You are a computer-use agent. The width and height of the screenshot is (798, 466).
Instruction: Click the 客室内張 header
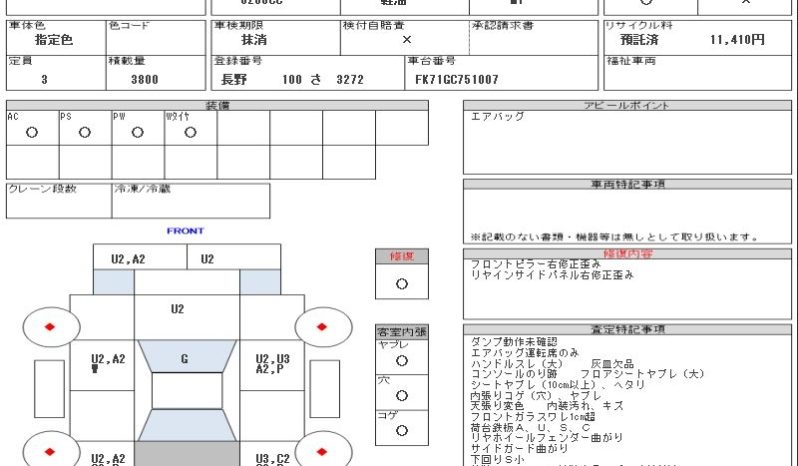point(402,332)
